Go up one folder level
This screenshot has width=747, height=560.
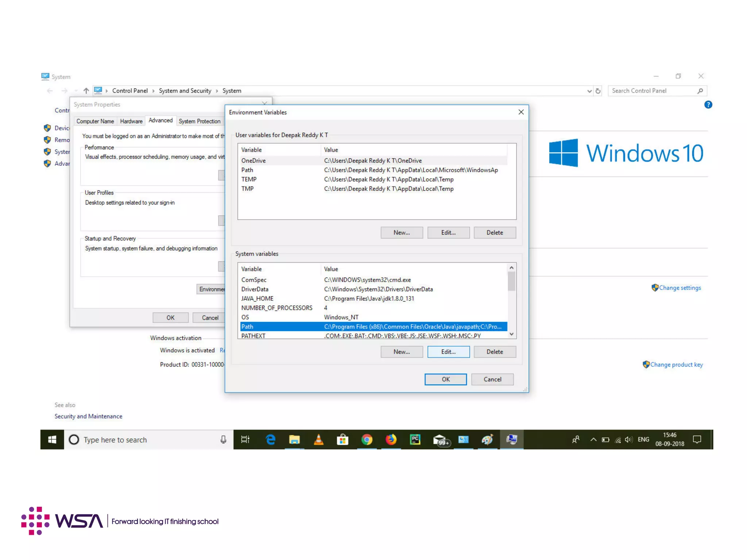point(86,90)
